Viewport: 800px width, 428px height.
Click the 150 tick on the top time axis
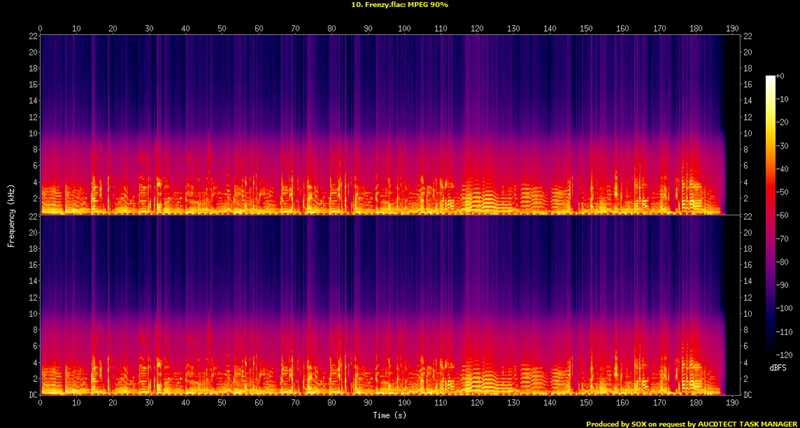[x=586, y=28]
